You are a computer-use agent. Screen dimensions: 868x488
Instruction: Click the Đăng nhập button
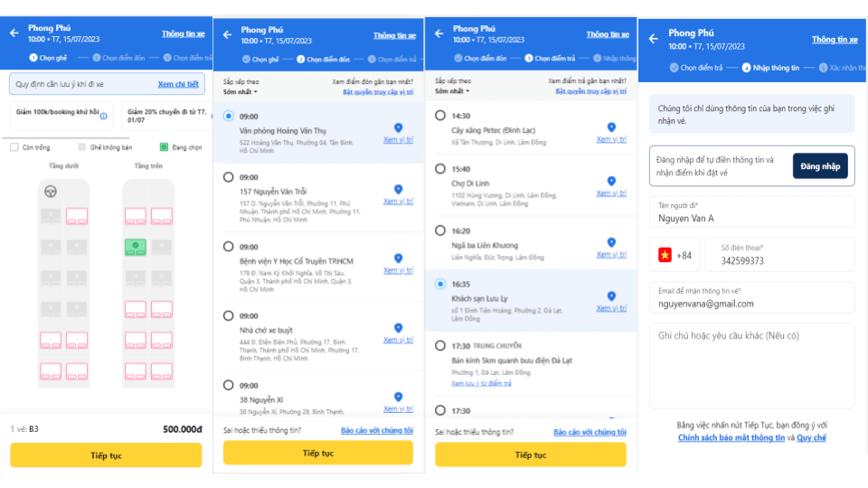[x=820, y=166]
